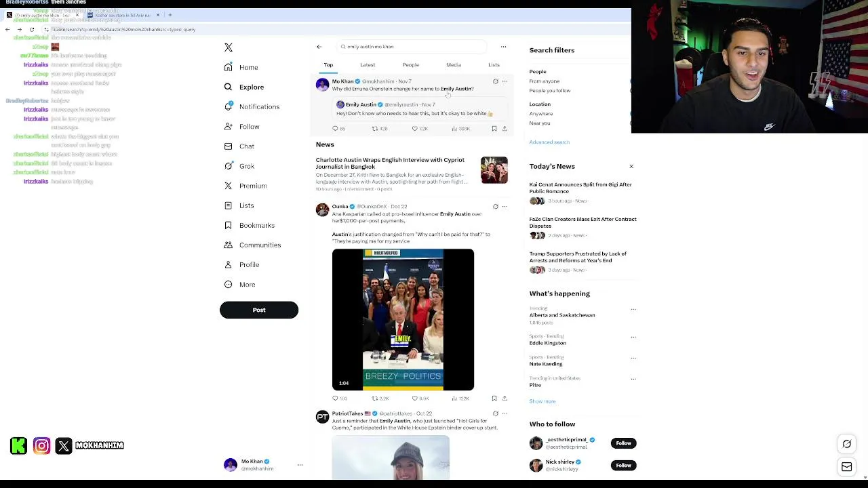The width and height of the screenshot is (868, 488).
Task: Follow the aestheticprimal account
Action: (x=623, y=443)
